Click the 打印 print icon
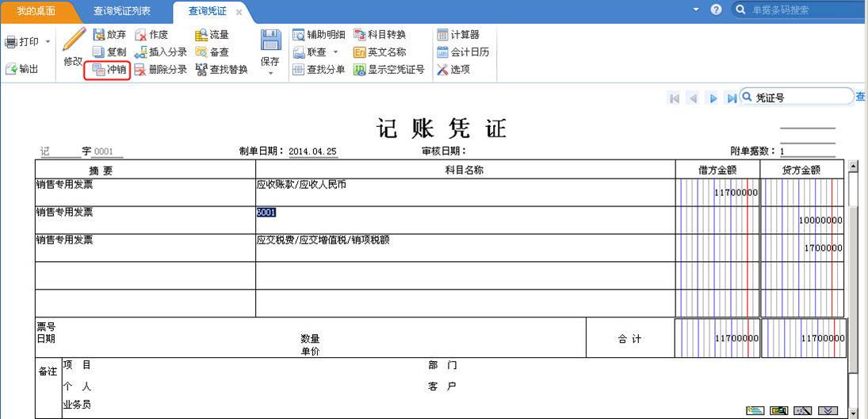 [11, 42]
